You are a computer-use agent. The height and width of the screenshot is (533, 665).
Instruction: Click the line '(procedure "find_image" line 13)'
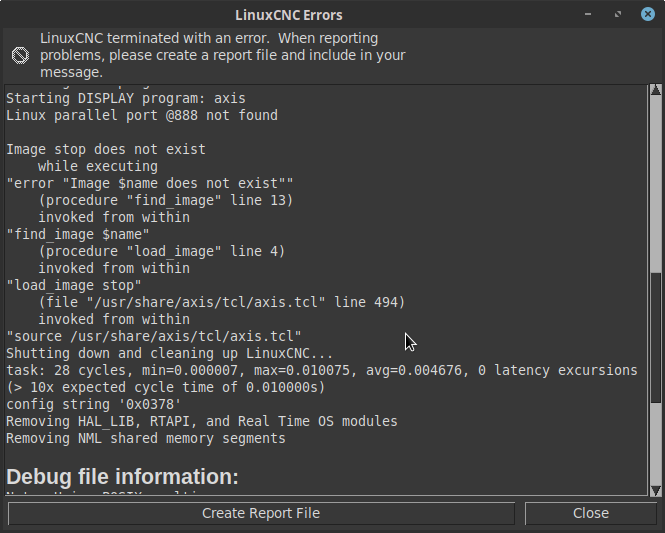tap(166, 200)
